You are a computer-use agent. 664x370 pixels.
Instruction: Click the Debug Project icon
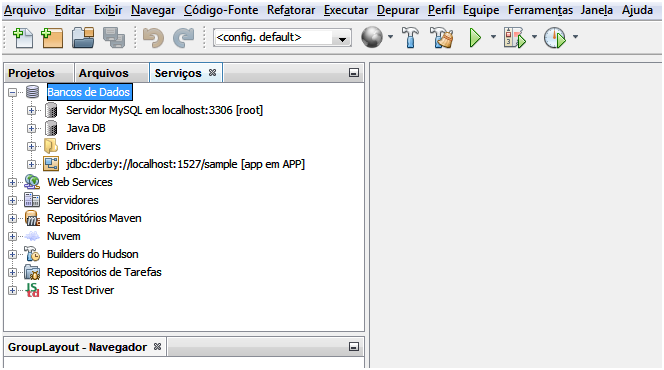[x=515, y=37]
